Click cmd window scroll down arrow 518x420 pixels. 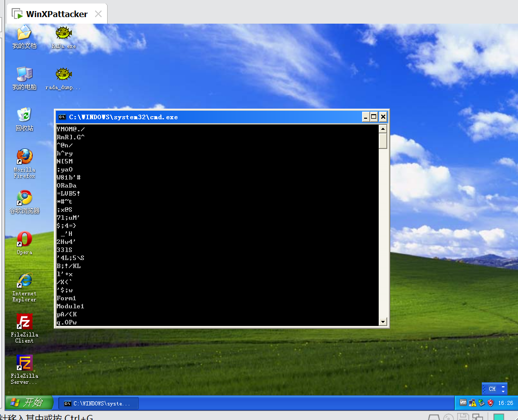coord(383,321)
